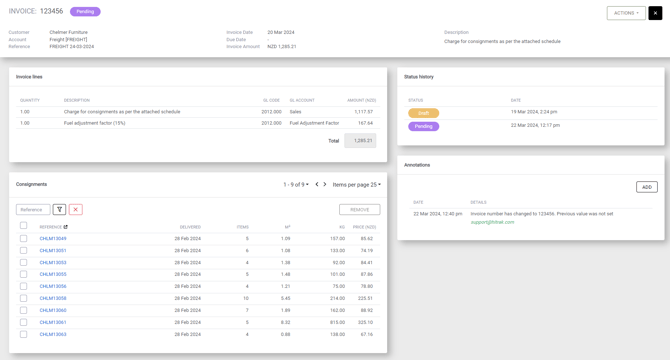Click the Draft status badge in history
Image resolution: width=670 pixels, height=360 pixels.
coord(423,113)
